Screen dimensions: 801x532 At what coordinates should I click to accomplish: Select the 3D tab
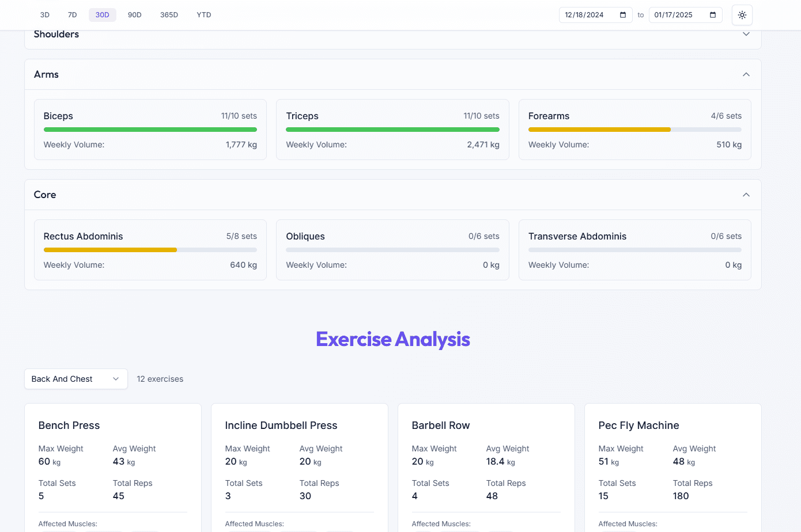[44, 15]
